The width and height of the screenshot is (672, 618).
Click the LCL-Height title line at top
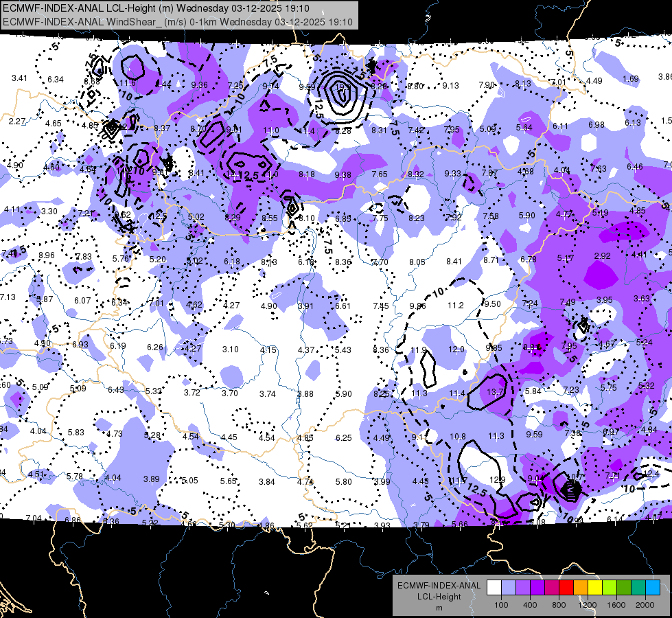click(x=156, y=8)
